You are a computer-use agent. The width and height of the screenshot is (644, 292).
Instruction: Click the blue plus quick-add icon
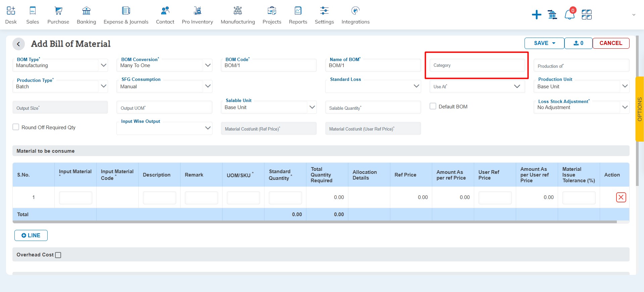537,15
